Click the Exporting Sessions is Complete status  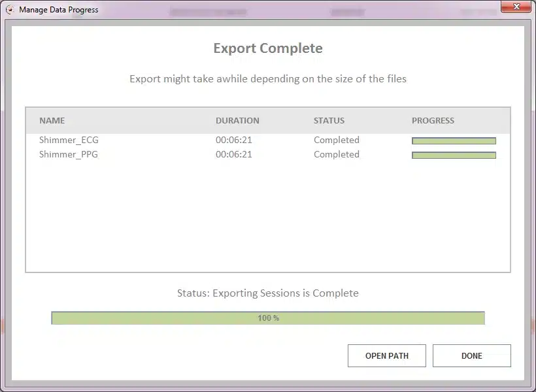(268, 293)
